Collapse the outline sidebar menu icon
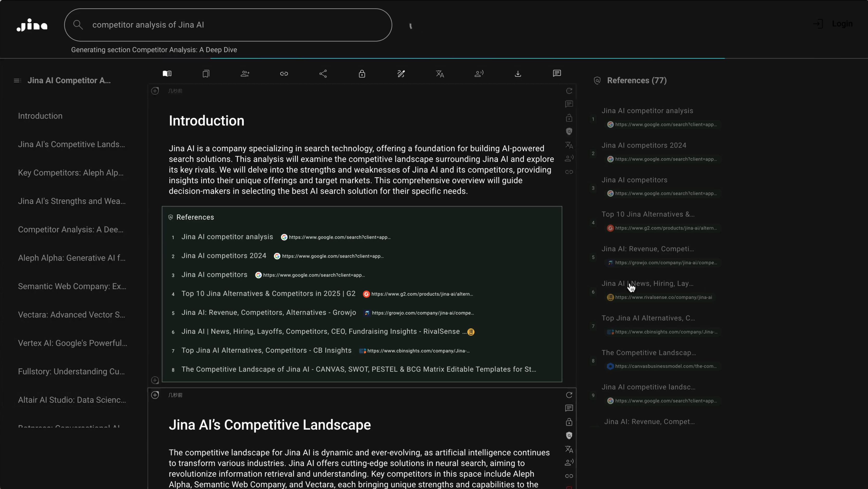Screen dimensions: 868x489 [17, 80]
